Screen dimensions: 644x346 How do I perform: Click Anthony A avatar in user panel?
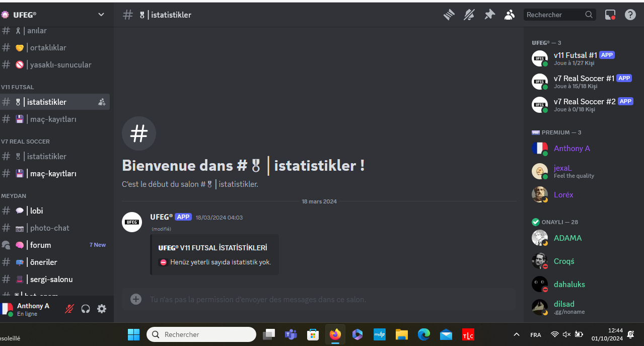(x=7, y=309)
